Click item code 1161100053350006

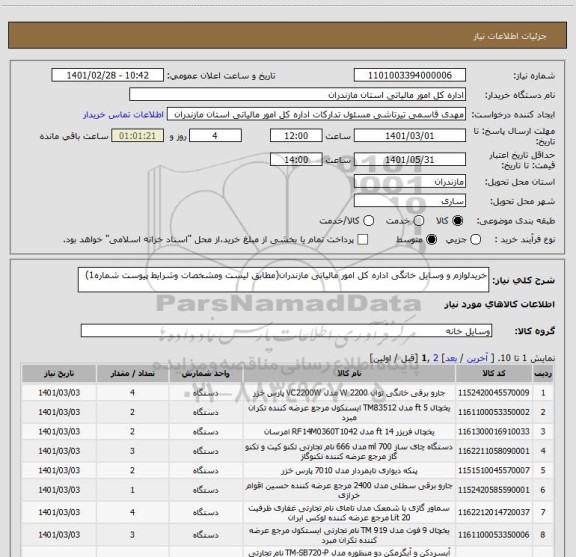pyautogui.click(x=494, y=535)
